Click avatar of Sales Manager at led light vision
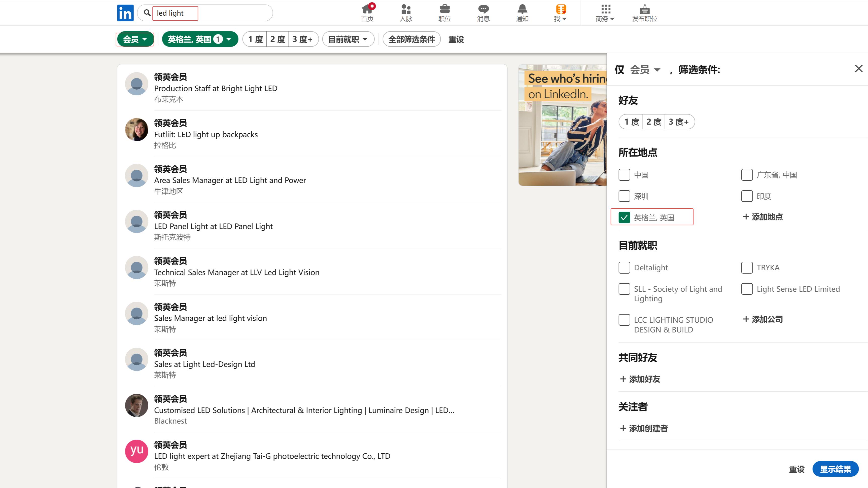Image resolution: width=868 pixels, height=488 pixels. (x=136, y=313)
